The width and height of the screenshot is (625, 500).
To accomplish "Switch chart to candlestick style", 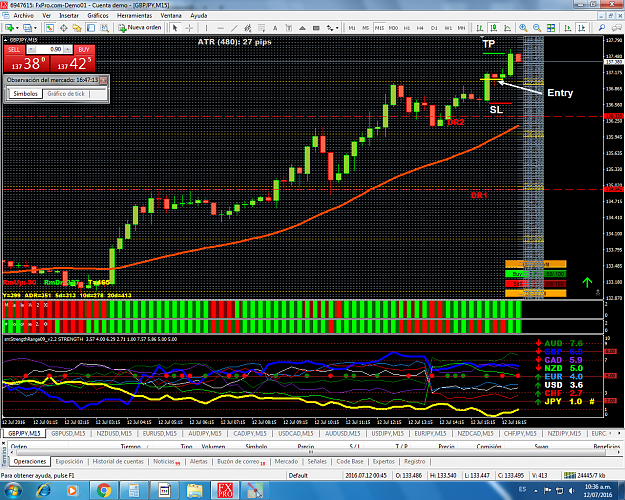I will [x=493, y=28].
